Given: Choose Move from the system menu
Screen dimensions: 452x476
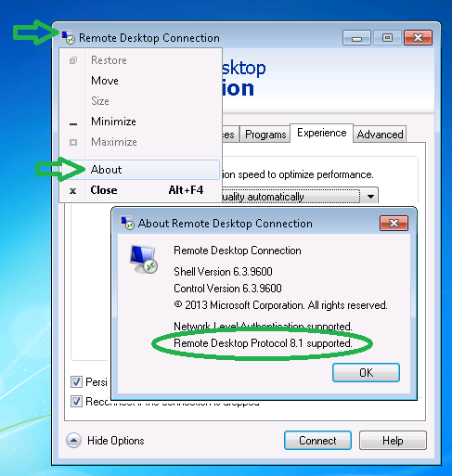Looking at the screenshot, I should [140, 81].
